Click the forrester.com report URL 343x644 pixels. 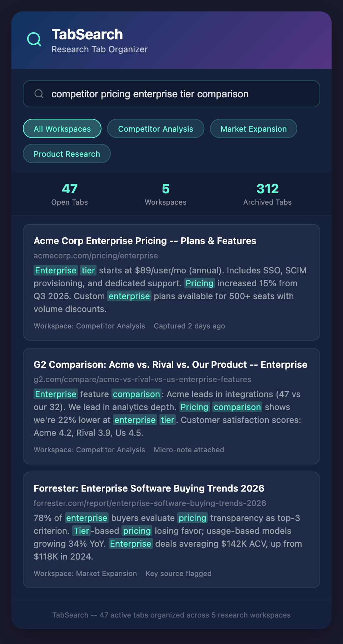pyautogui.click(x=150, y=503)
